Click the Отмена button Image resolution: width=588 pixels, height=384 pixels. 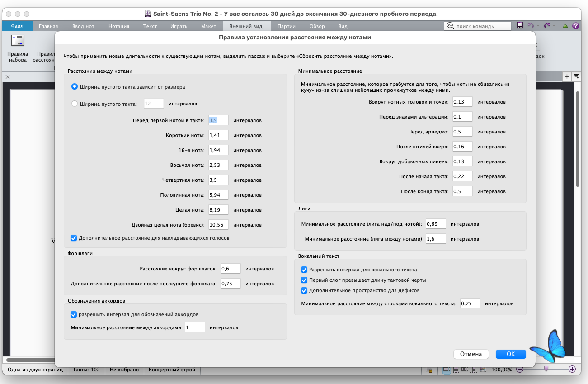[x=471, y=354]
